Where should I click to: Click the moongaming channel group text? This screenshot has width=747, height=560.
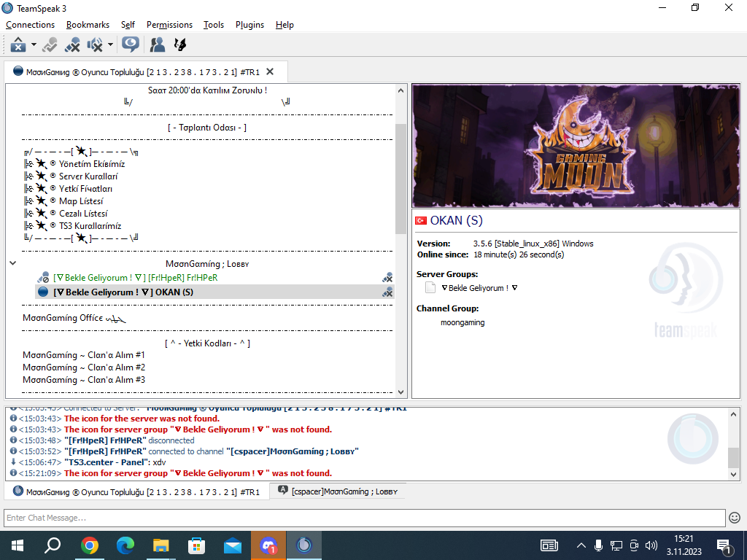(462, 322)
